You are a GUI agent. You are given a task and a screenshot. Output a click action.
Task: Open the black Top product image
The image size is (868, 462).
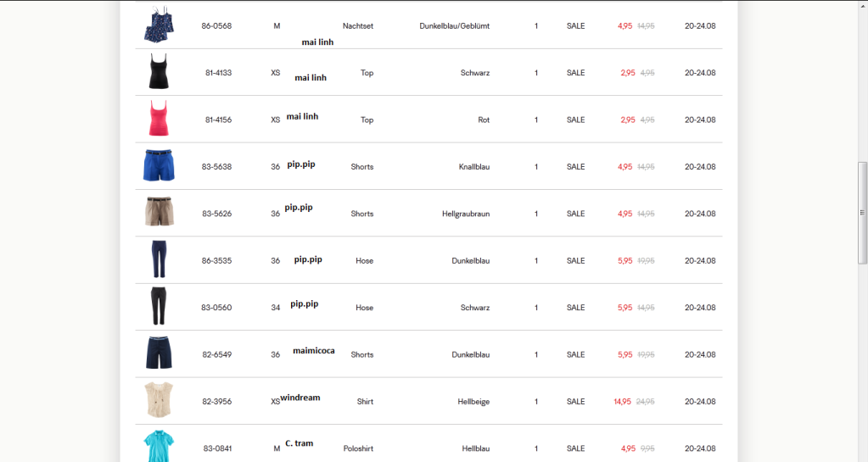[159, 72]
